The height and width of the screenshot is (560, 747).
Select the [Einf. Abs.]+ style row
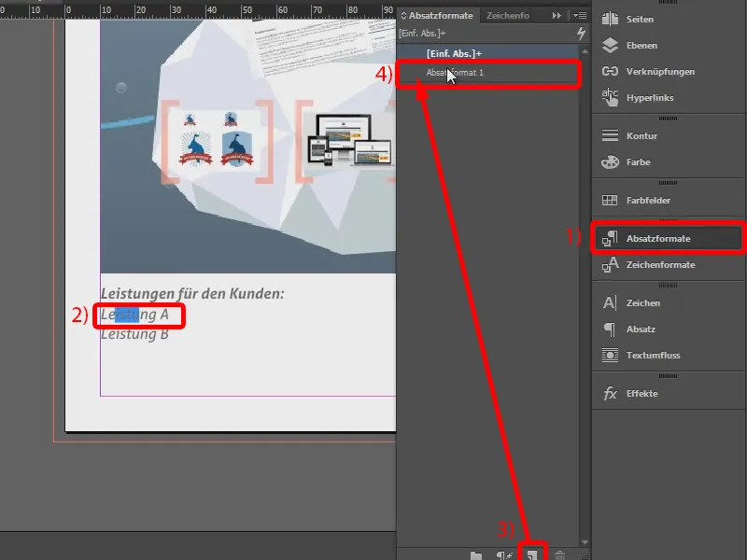click(x=487, y=53)
